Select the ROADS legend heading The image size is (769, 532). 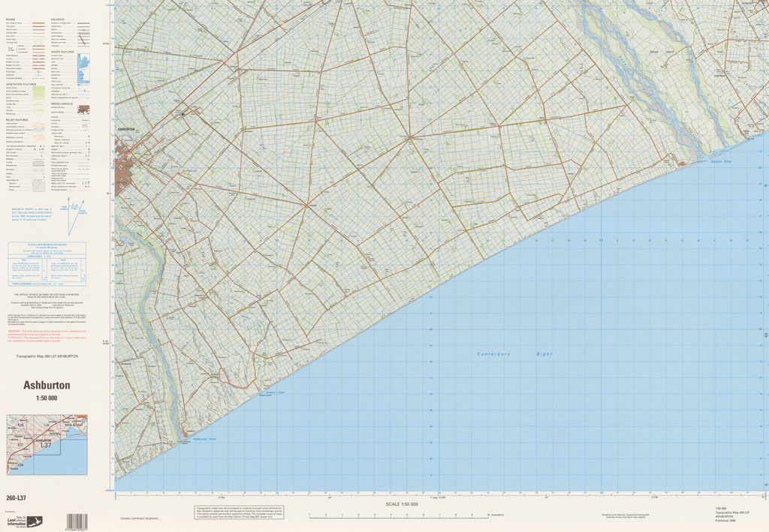(10, 18)
